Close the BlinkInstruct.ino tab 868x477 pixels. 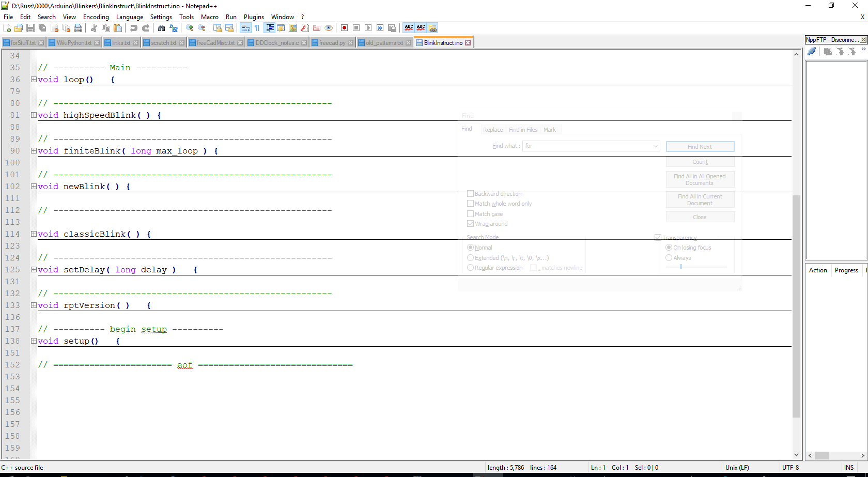point(468,43)
